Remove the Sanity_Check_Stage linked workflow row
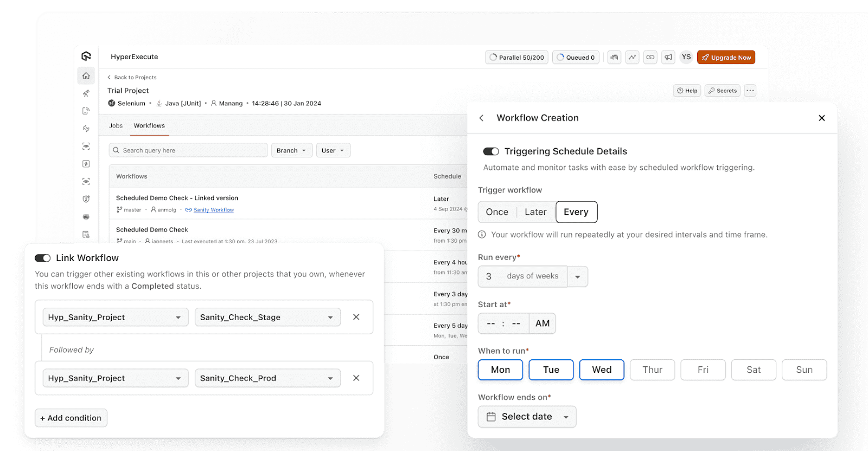This screenshot has width=868, height=451. tap(356, 317)
